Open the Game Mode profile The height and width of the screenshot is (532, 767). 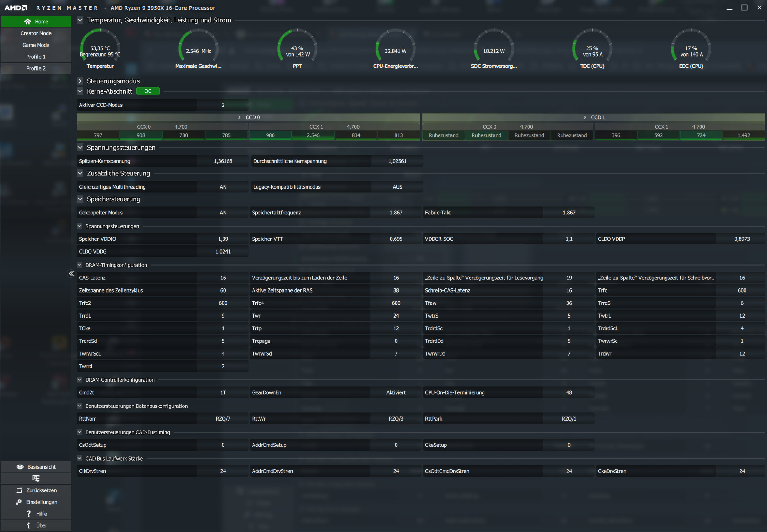pyautogui.click(x=36, y=45)
